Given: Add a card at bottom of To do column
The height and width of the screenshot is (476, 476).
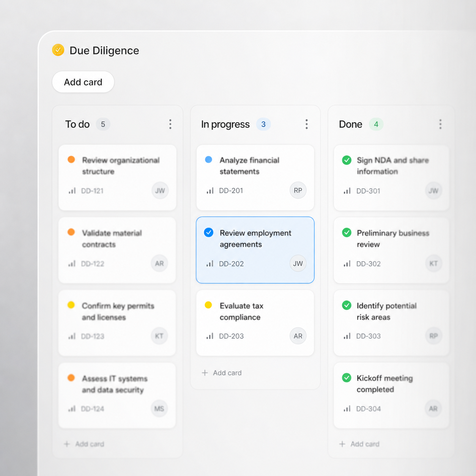Looking at the screenshot, I should click(84, 444).
